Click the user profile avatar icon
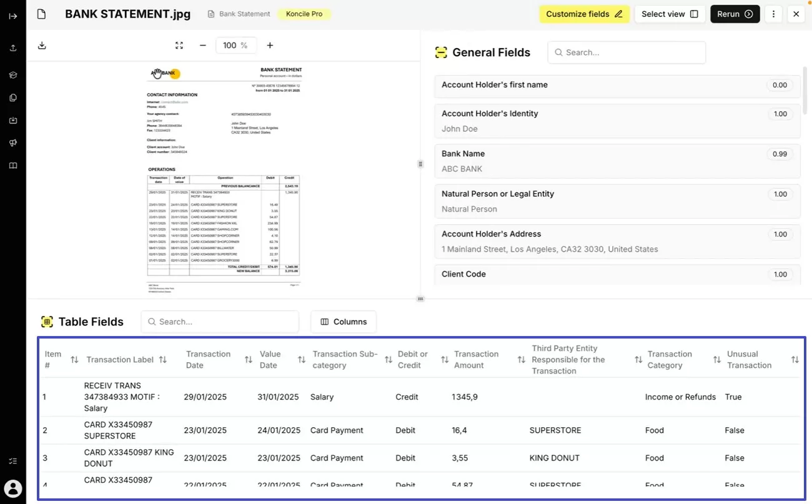 coord(12,488)
